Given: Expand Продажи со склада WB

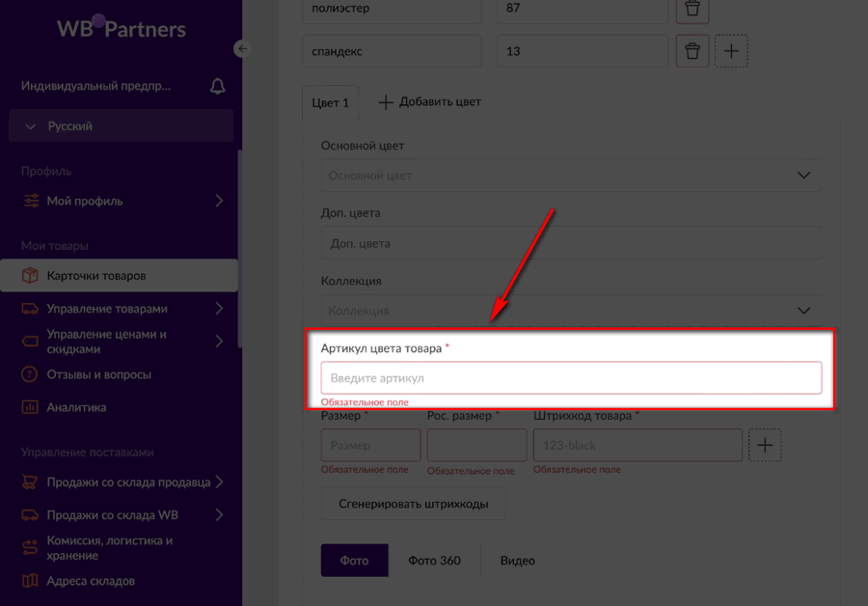Looking at the screenshot, I should point(219,515).
